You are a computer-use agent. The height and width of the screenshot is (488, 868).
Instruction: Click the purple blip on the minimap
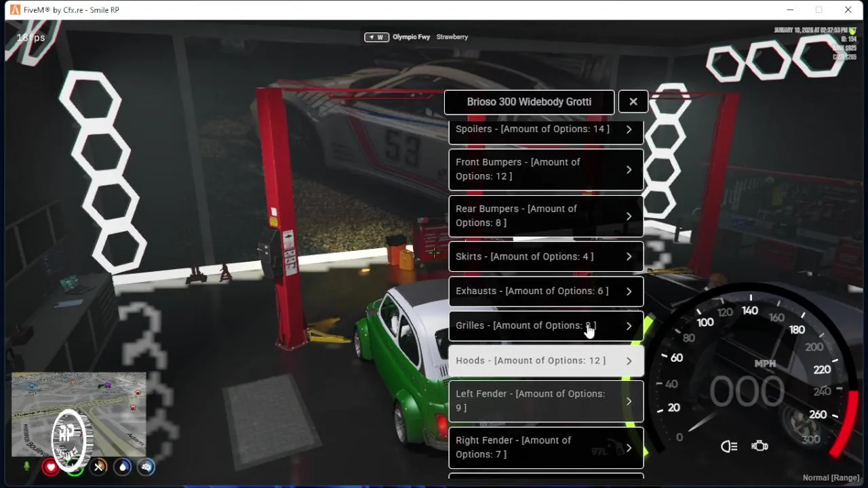[108, 385]
